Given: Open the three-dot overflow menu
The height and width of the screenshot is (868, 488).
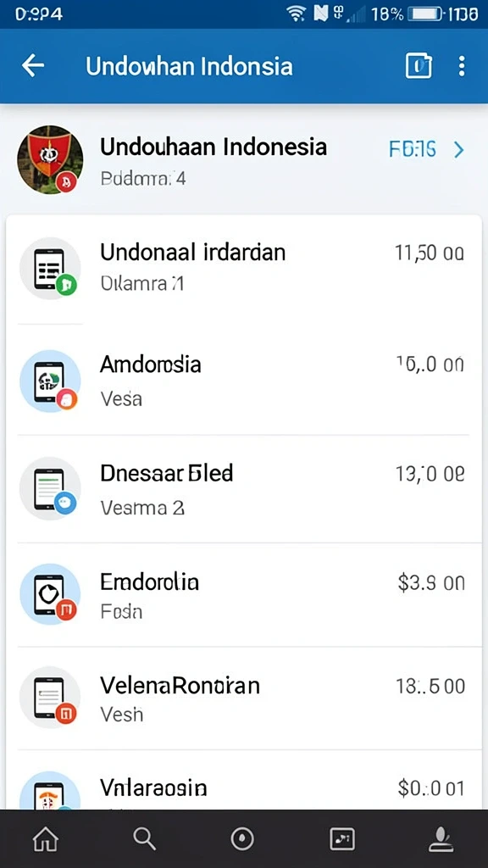Looking at the screenshot, I should [462, 66].
